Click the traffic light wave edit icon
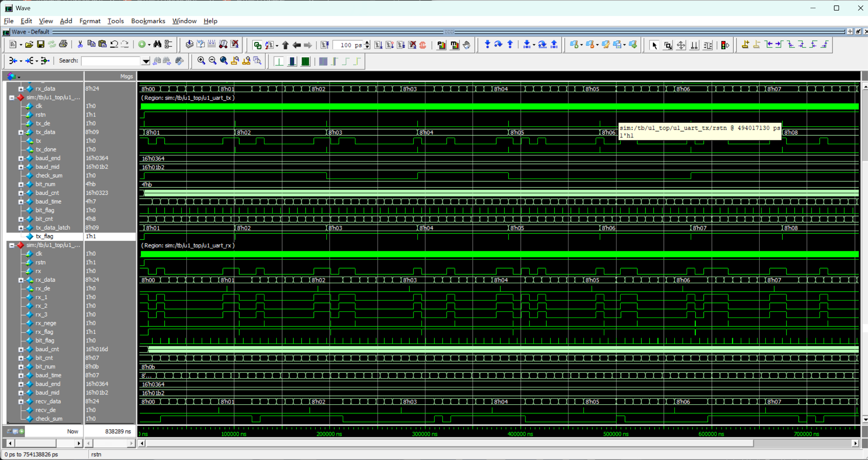The height and width of the screenshot is (460, 868). tap(725, 45)
